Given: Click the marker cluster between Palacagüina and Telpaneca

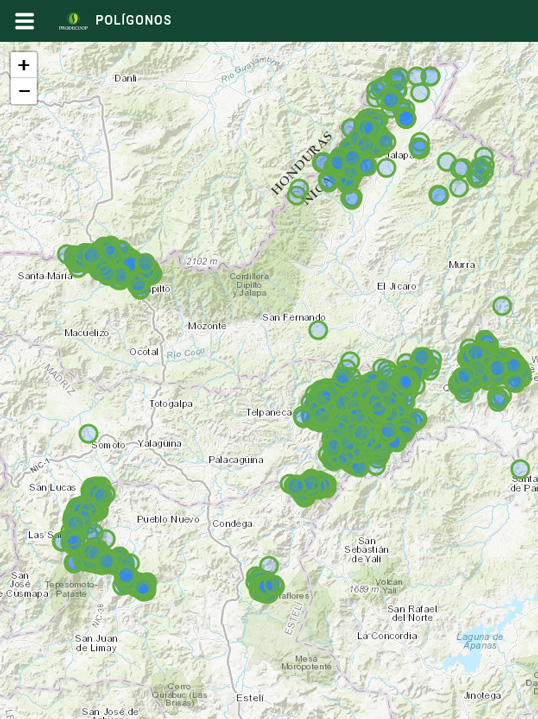Looking at the screenshot, I should 308,487.
